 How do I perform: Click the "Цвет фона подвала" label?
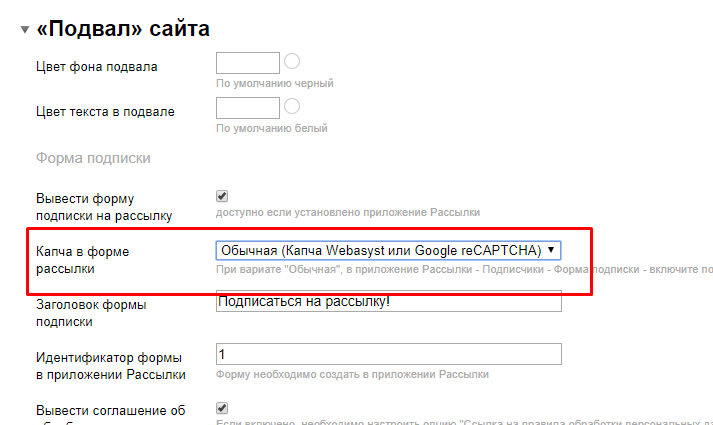97,67
